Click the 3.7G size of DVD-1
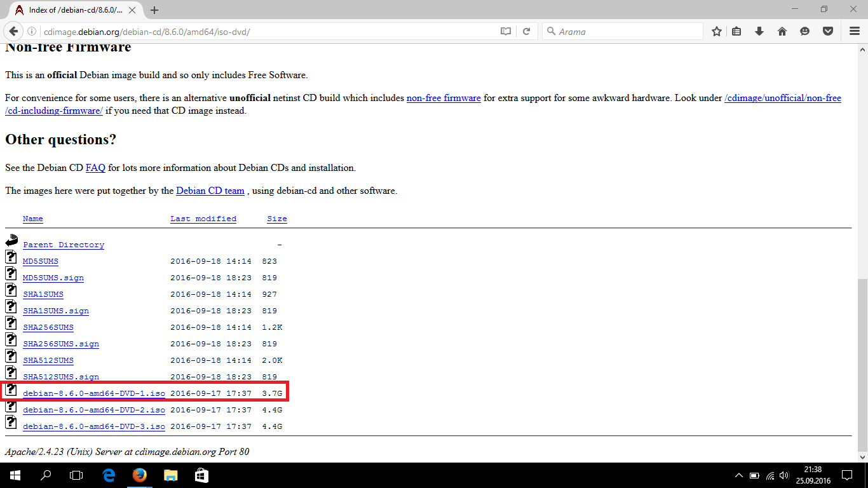 click(x=272, y=393)
